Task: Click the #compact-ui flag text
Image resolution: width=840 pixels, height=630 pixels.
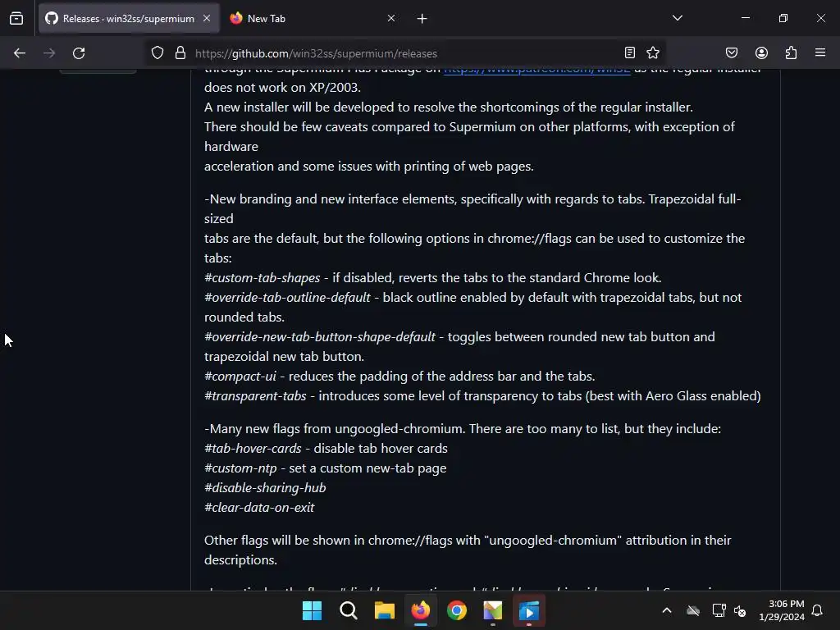Action: click(240, 377)
